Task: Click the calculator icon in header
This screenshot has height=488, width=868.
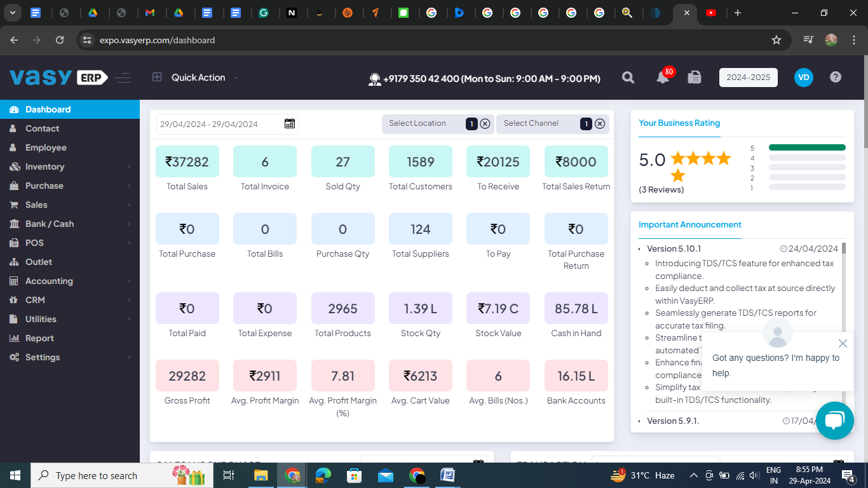Action: coord(695,78)
